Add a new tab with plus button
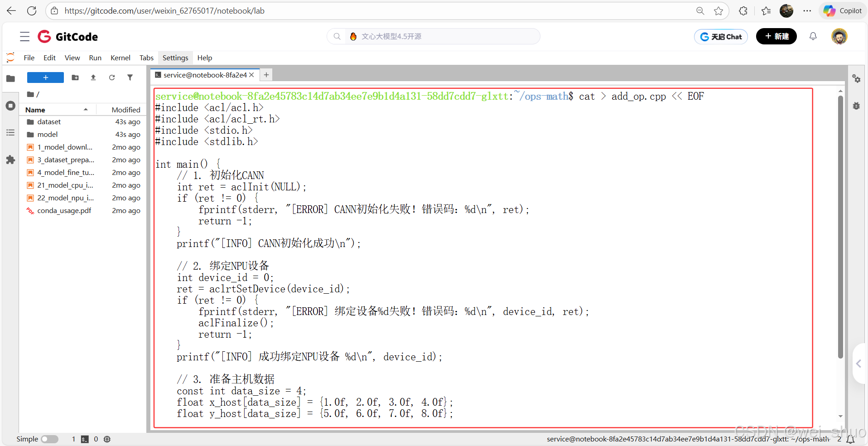868x446 pixels. point(266,75)
